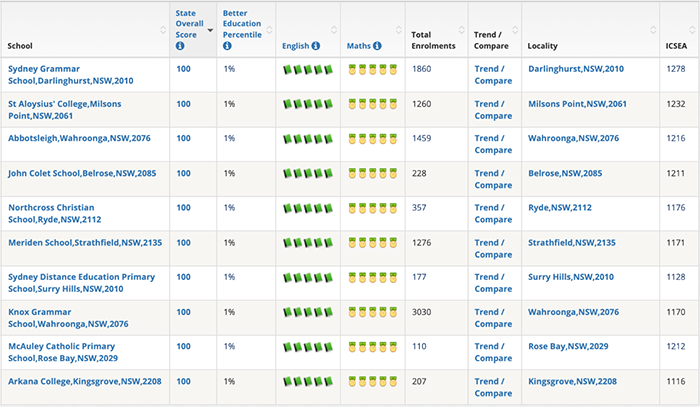Sort the table by the Locality column
700x407 pixels.
653,30
